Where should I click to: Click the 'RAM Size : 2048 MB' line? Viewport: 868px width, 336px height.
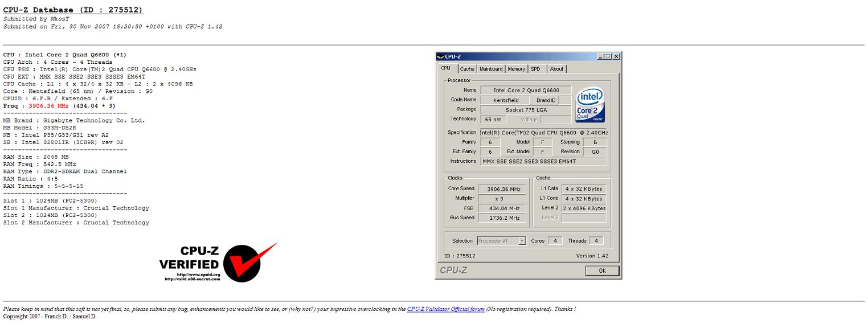click(36, 157)
